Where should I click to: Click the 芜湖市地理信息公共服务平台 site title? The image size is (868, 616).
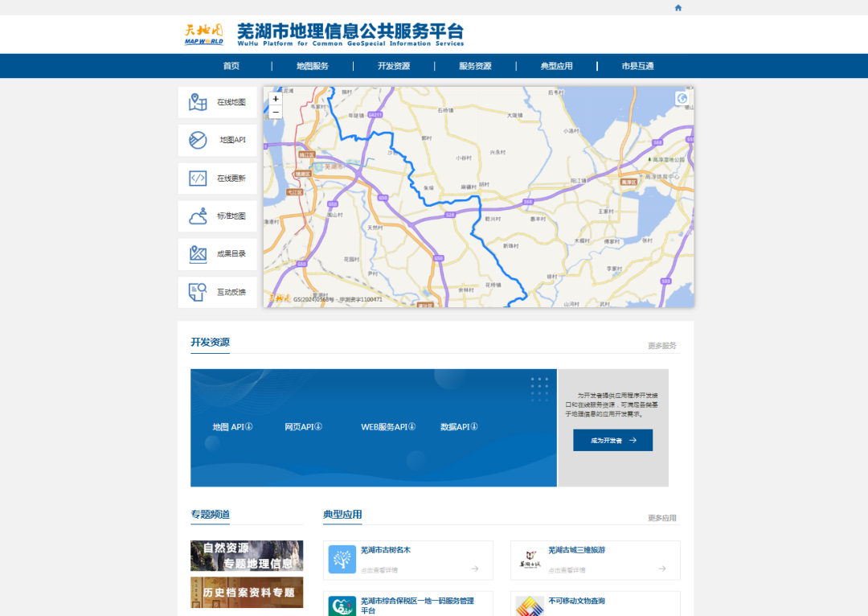pos(350,35)
